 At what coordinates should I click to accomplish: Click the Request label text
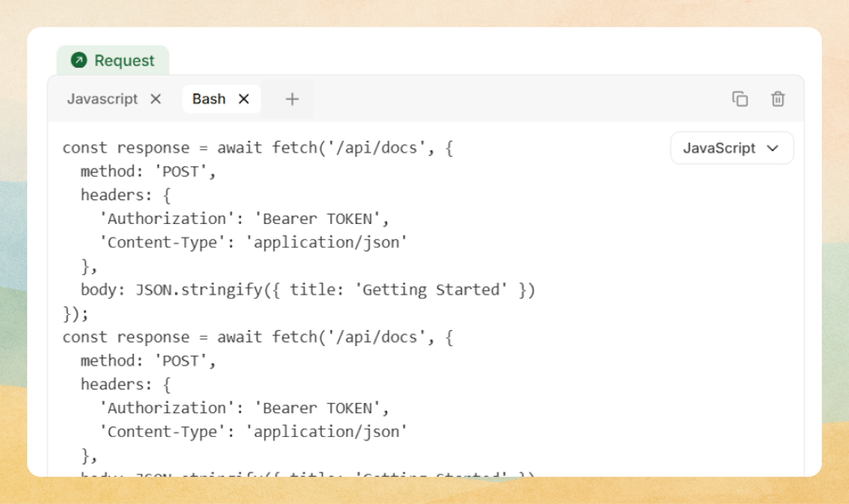[124, 61]
